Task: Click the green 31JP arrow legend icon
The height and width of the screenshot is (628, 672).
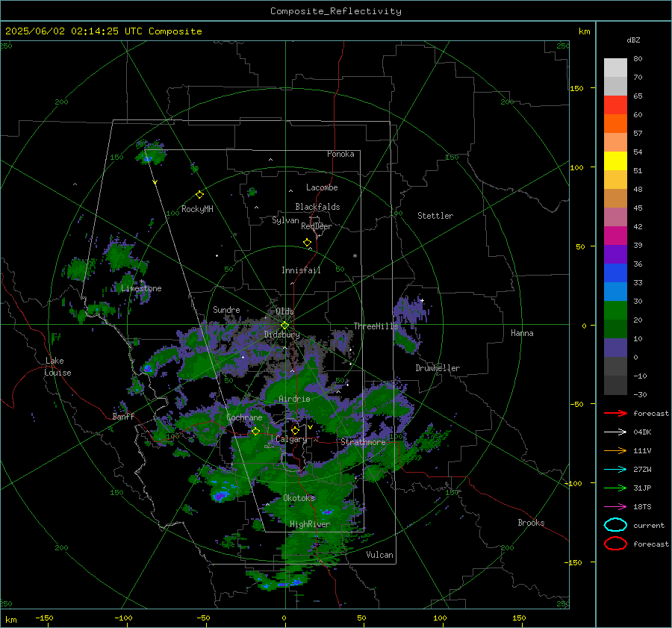Action: pyautogui.click(x=615, y=488)
